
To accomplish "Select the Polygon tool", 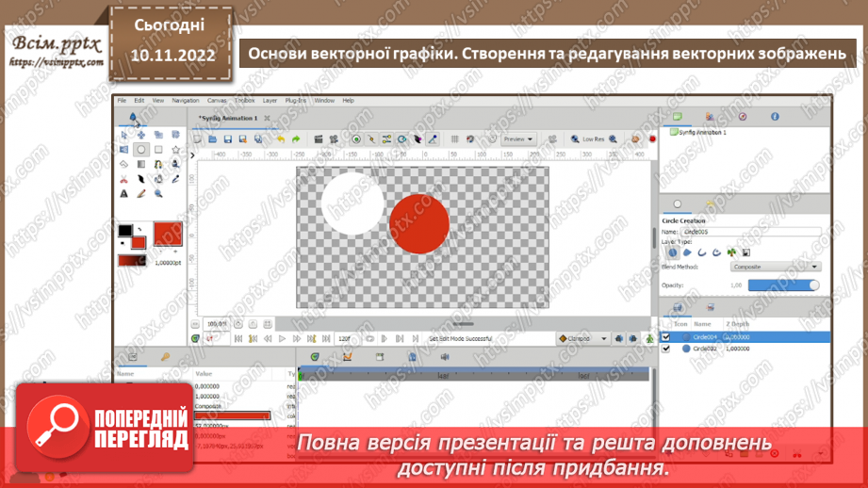I will (124, 164).
